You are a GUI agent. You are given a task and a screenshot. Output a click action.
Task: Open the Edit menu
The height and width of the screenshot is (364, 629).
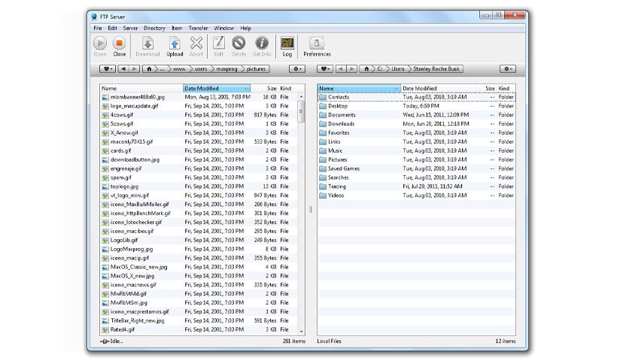[x=112, y=28]
